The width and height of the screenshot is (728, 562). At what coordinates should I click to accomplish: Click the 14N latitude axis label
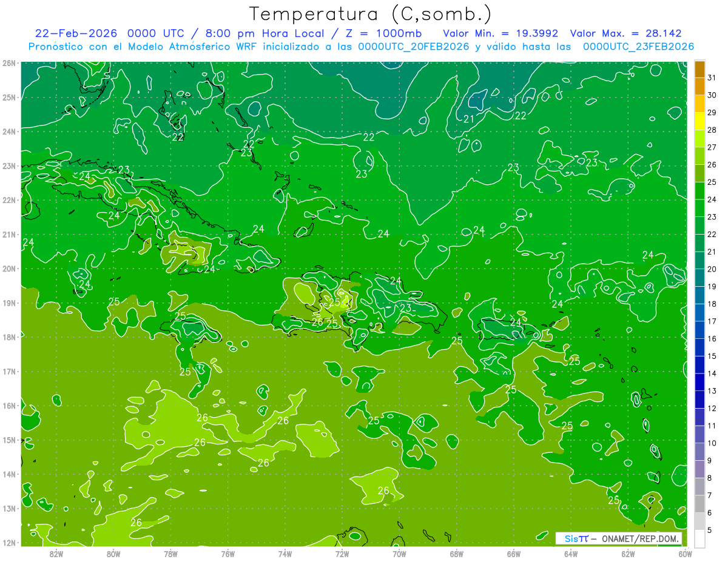coord(9,474)
